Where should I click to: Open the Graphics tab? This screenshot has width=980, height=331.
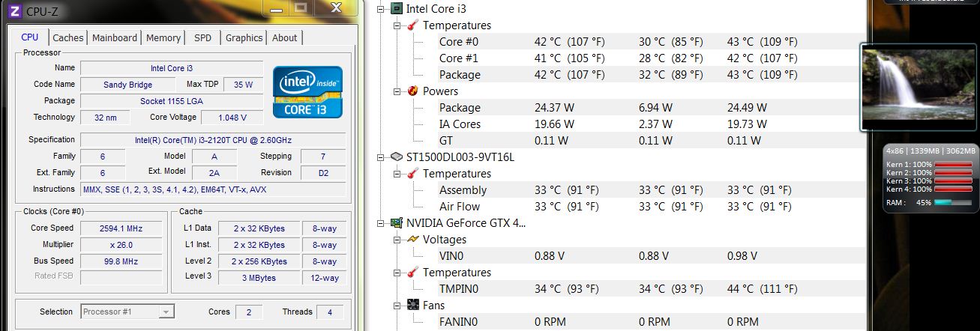pos(244,38)
